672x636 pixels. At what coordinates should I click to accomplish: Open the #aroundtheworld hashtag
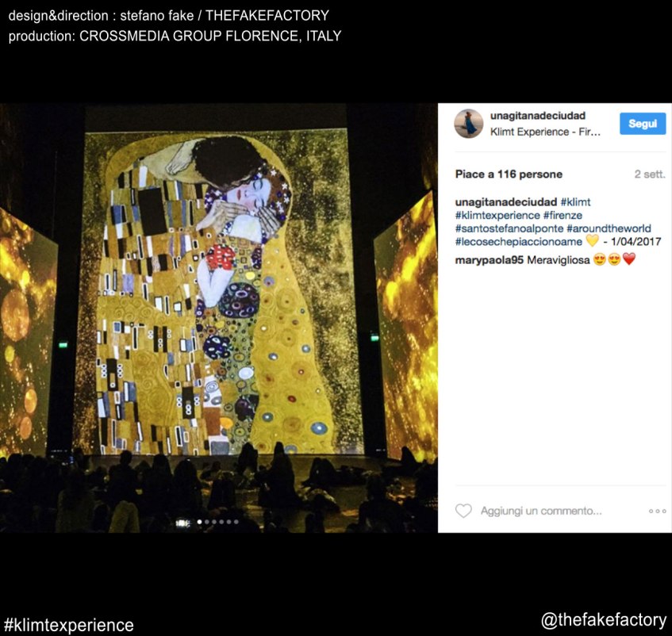point(609,228)
